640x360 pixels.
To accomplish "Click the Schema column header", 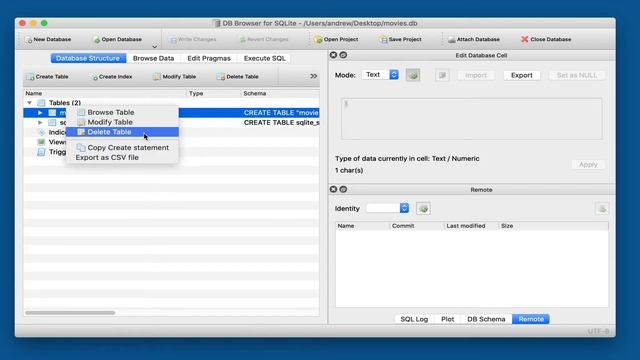I will point(280,93).
